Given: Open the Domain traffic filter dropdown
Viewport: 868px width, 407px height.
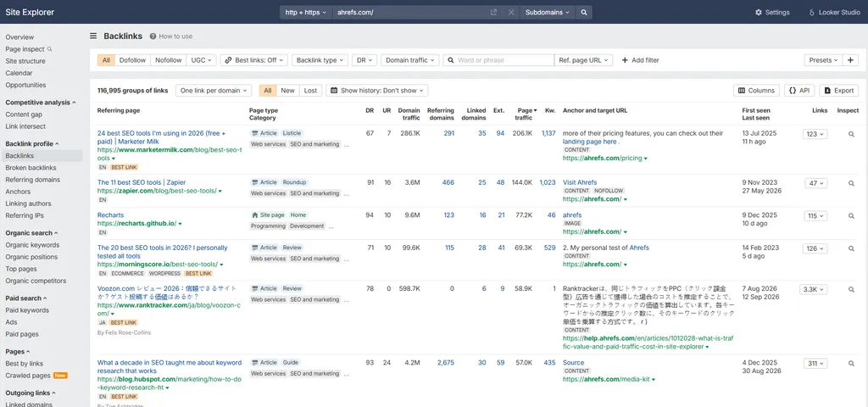Looking at the screenshot, I should (410, 60).
